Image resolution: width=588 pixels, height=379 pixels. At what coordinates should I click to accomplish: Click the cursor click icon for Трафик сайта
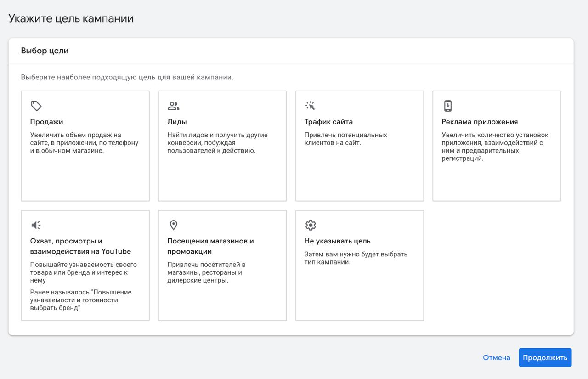[x=311, y=106]
